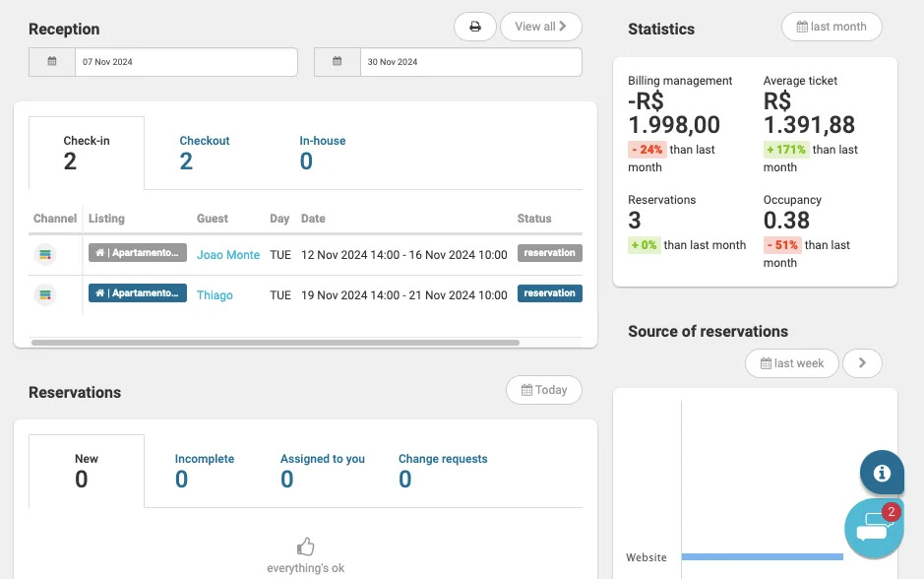
Task: Click channel icon in Thiago row
Action: click(x=45, y=294)
